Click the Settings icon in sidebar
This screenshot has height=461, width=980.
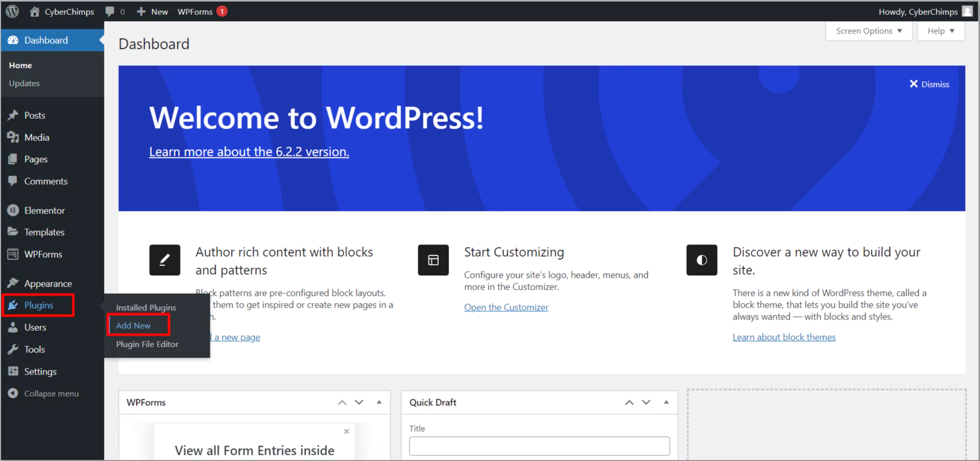pos(13,371)
